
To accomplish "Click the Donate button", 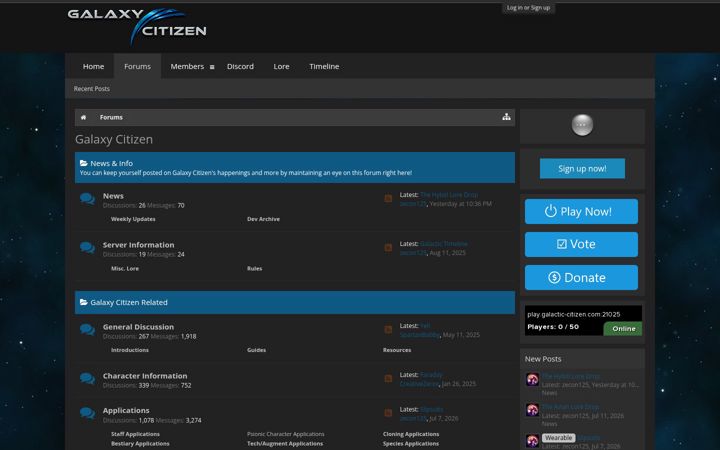I will [581, 277].
